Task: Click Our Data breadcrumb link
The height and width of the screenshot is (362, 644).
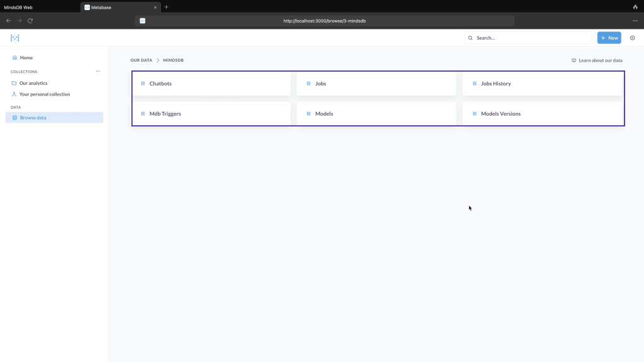Action: [x=141, y=60]
